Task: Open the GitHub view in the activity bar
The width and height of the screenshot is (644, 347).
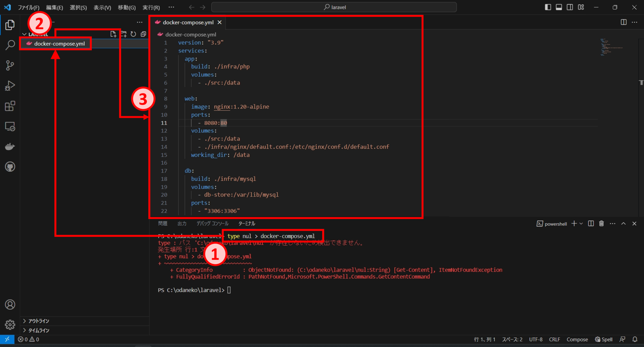Action: coord(10,167)
